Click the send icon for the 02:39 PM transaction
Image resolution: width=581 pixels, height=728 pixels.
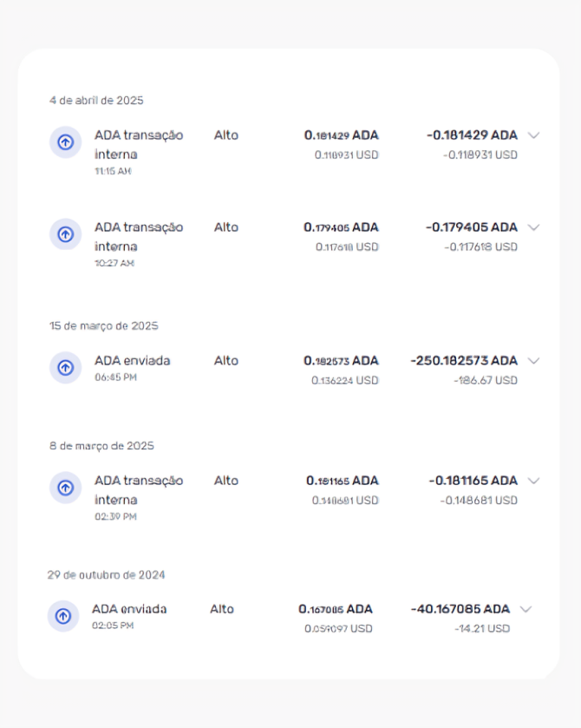[65, 487]
